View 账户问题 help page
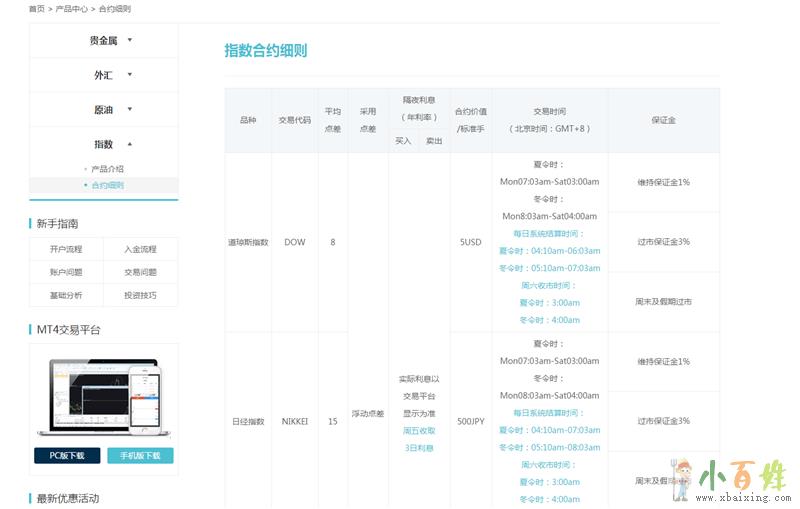 tap(66, 272)
